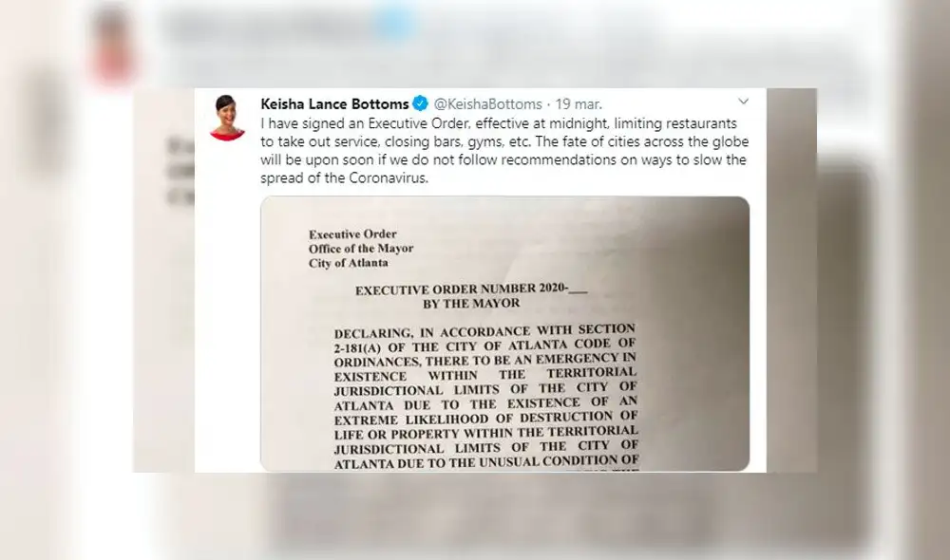Click Keisha Lance Bottoms' profile avatar
Screen dimensions: 950x560
coord(227,118)
